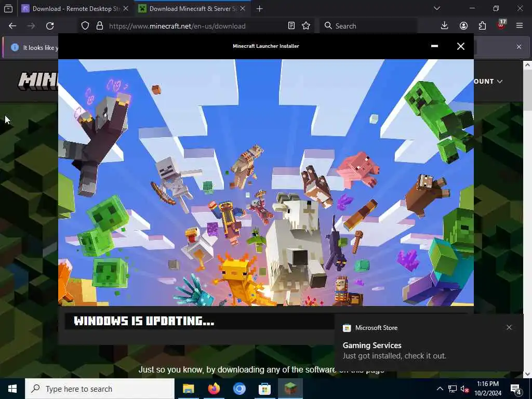Open Microsoft Store from the taskbar
532x399 pixels.
[264, 389]
